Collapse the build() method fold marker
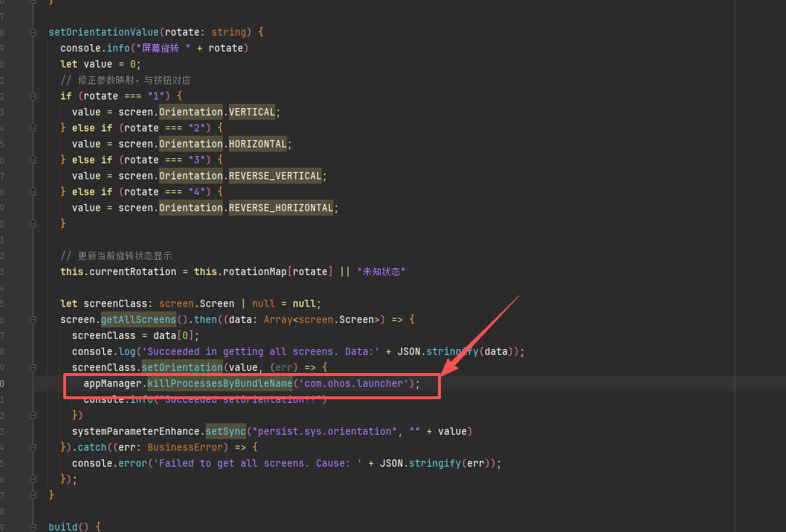This screenshot has height=532, width=786. click(33, 527)
